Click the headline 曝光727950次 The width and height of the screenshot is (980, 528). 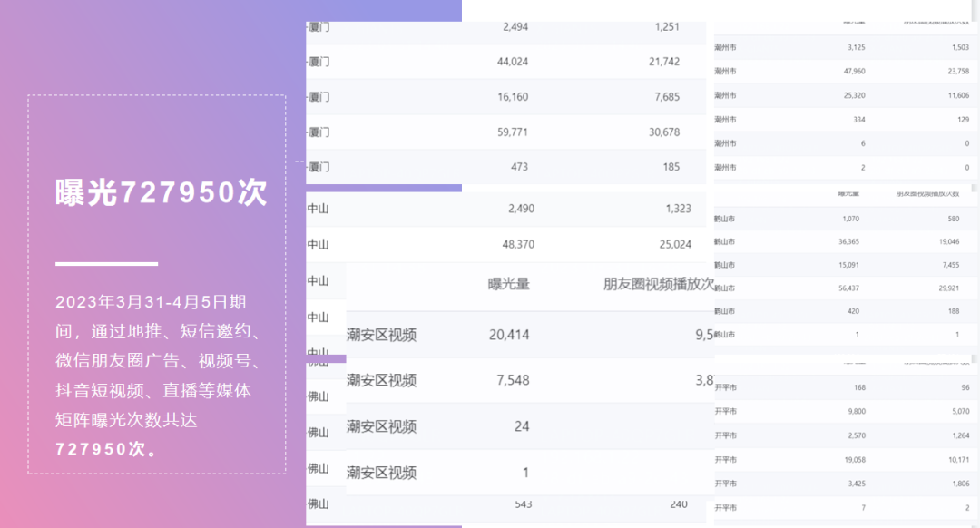coord(162,191)
